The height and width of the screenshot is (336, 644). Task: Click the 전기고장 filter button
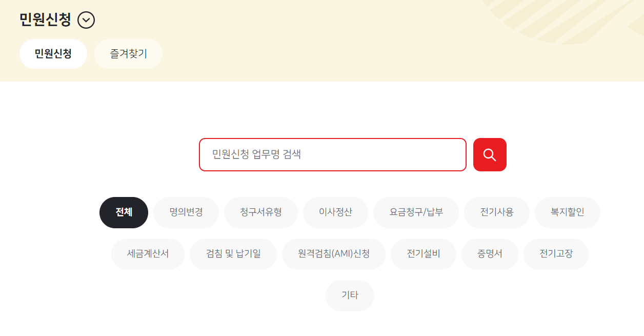(x=556, y=253)
